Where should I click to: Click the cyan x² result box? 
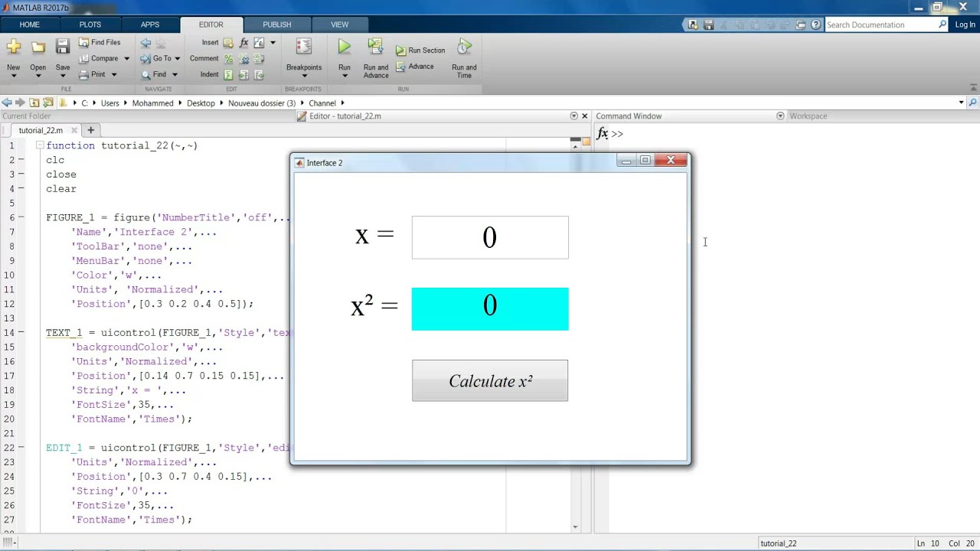click(x=490, y=309)
